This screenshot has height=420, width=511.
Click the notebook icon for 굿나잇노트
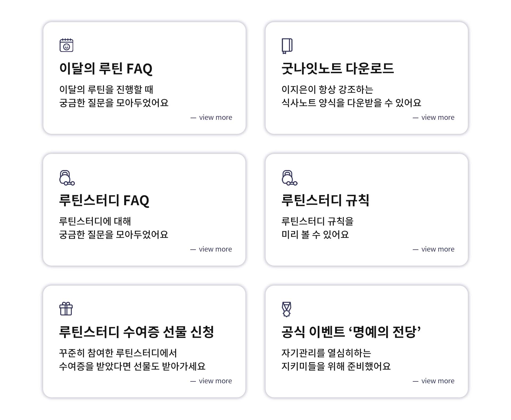click(287, 46)
